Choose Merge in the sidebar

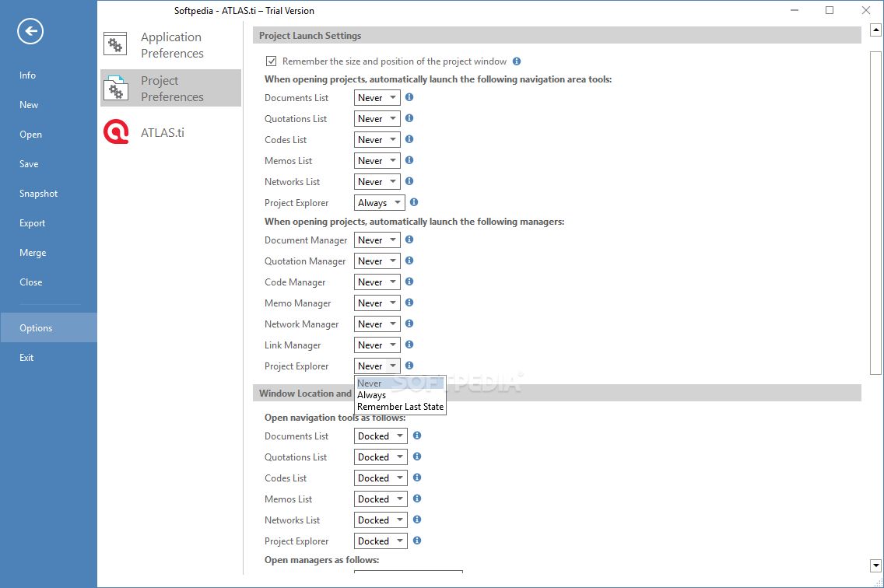tap(48, 253)
